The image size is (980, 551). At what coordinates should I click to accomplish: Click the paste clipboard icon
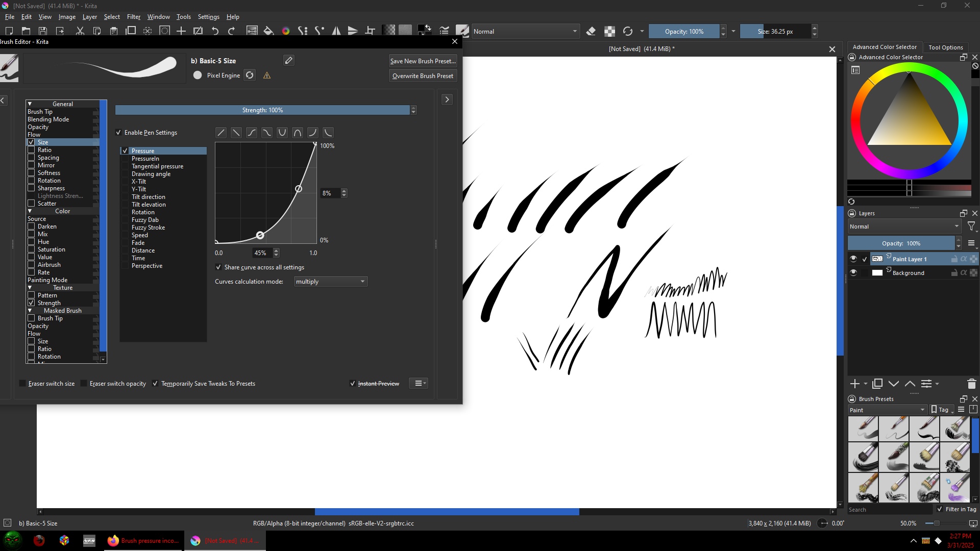point(114,31)
